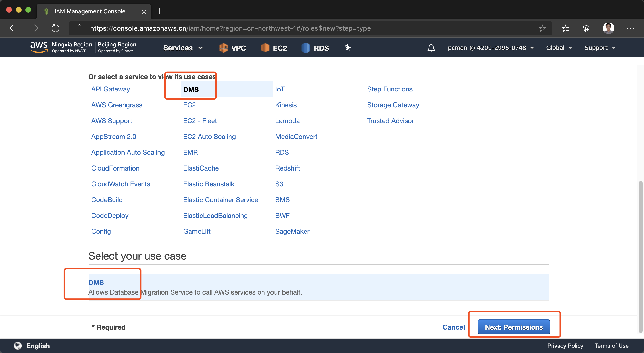The image size is (644, 353).
Task: Choose the DMS use case option
Action: point(96,282)
